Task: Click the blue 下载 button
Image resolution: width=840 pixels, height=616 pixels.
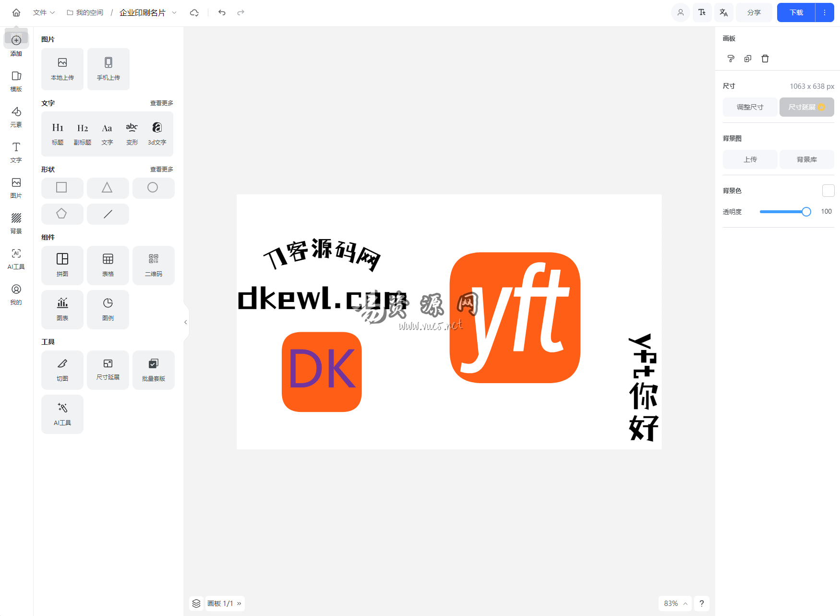Action: (796, 12)
